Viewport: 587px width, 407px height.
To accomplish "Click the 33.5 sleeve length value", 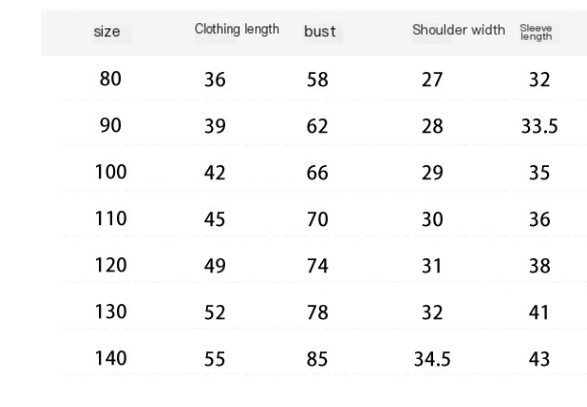I will coord(539,127).
